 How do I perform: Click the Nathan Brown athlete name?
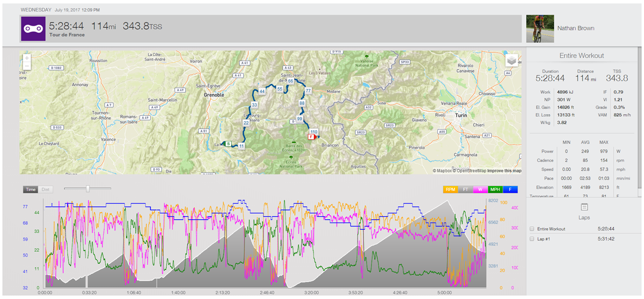(x=576, y=28)
